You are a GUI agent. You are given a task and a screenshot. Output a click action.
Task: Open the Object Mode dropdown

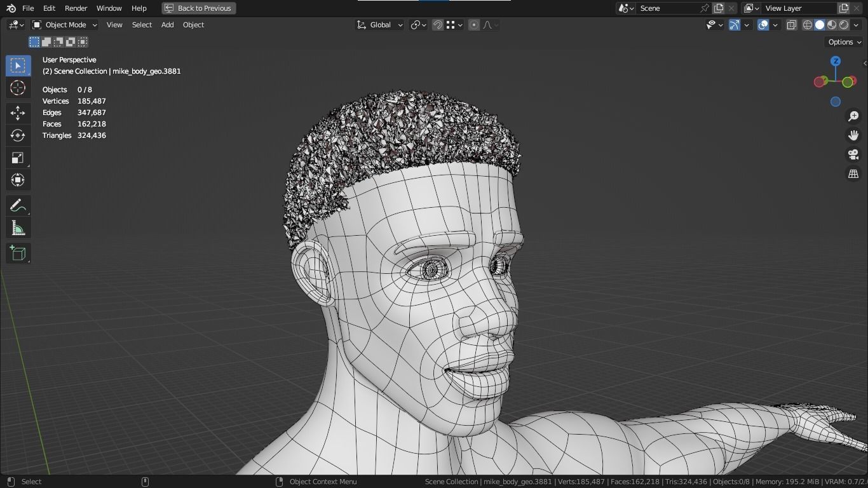tap(65, 25)
